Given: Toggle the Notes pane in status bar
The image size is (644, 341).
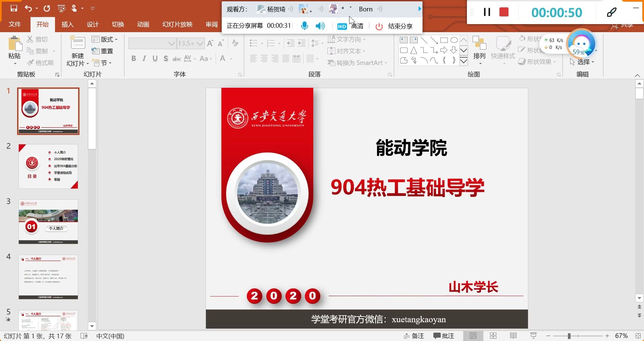Looking at the screenshot, I should (x=414, y=336).
